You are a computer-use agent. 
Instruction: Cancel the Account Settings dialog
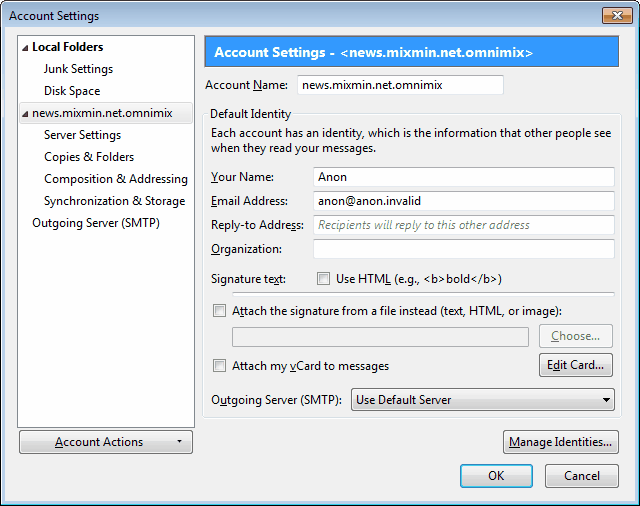tap(582, 476)
